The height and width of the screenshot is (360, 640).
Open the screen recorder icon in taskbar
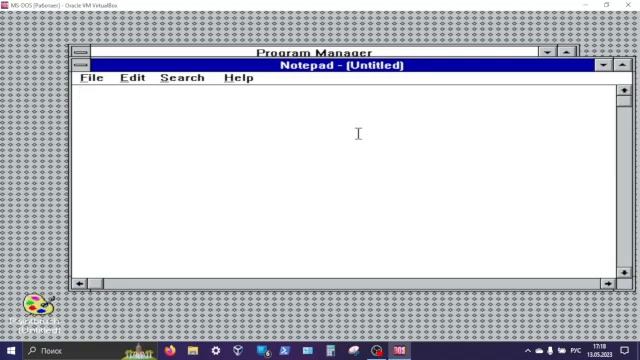(x=377, y=351)
